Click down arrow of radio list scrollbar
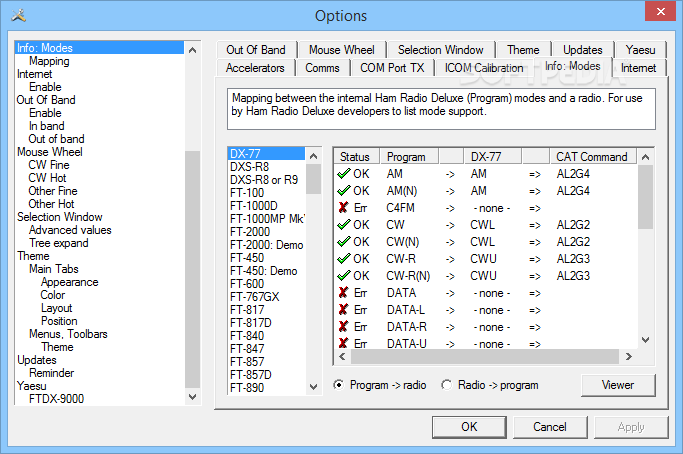The image size is (683, 454). coord(313,387)
